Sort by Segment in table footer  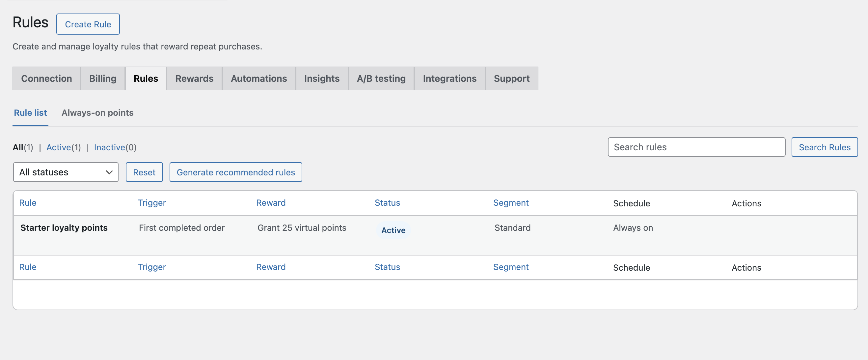[x=511, y=267]
